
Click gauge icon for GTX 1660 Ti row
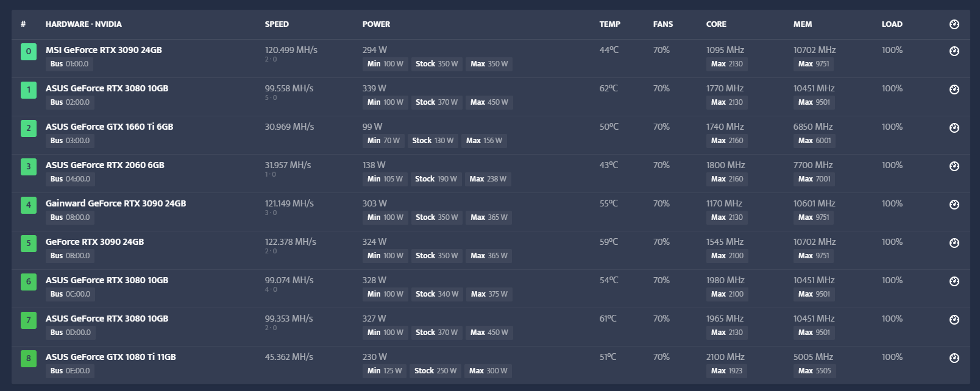(x=954, y=128)
